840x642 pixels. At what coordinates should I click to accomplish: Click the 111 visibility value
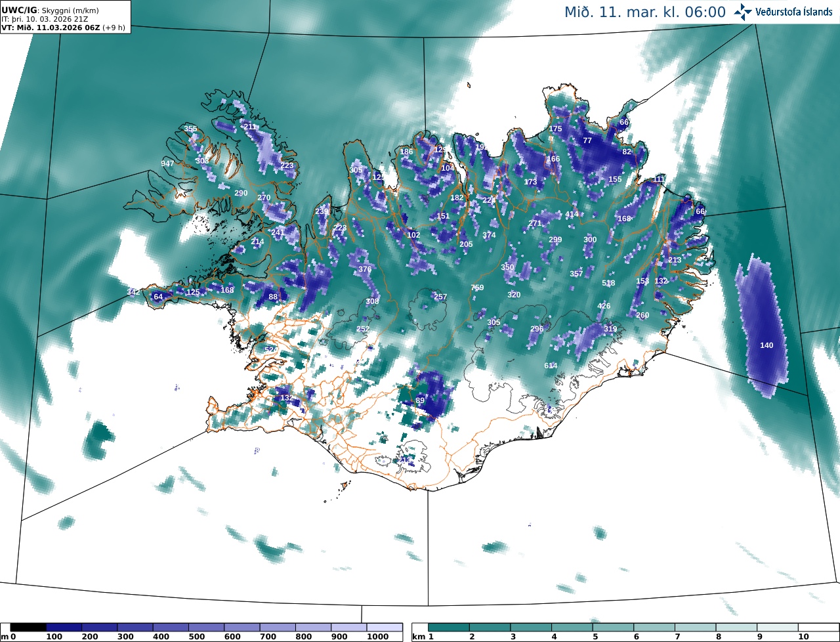[660, 179]
